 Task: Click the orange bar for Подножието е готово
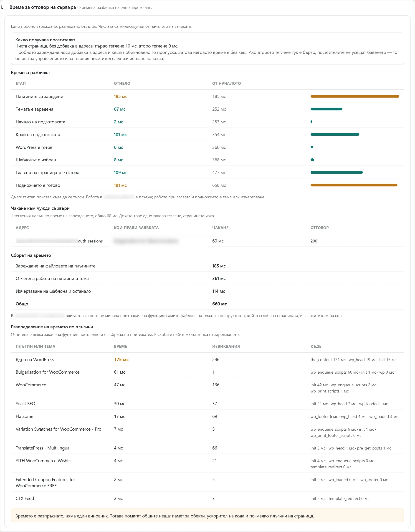click(x=354, y=185)
